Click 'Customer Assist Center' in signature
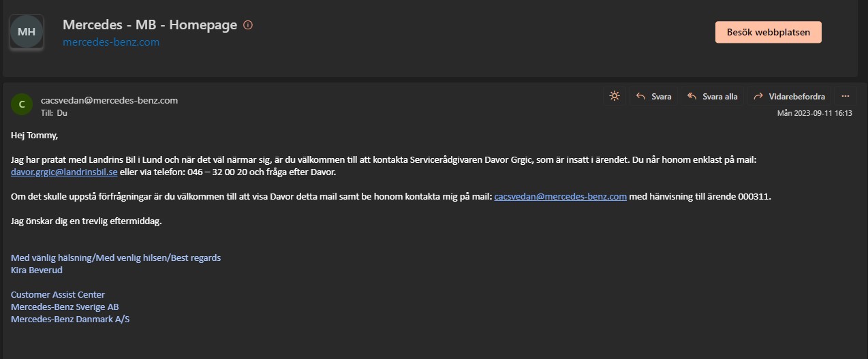868x359 pixels. [58, 295]
